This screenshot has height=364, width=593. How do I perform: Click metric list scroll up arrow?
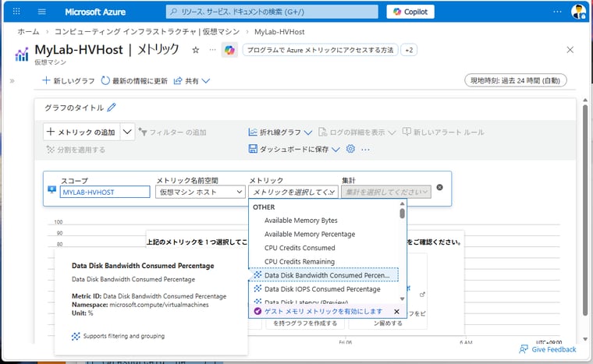pos(402,203)
